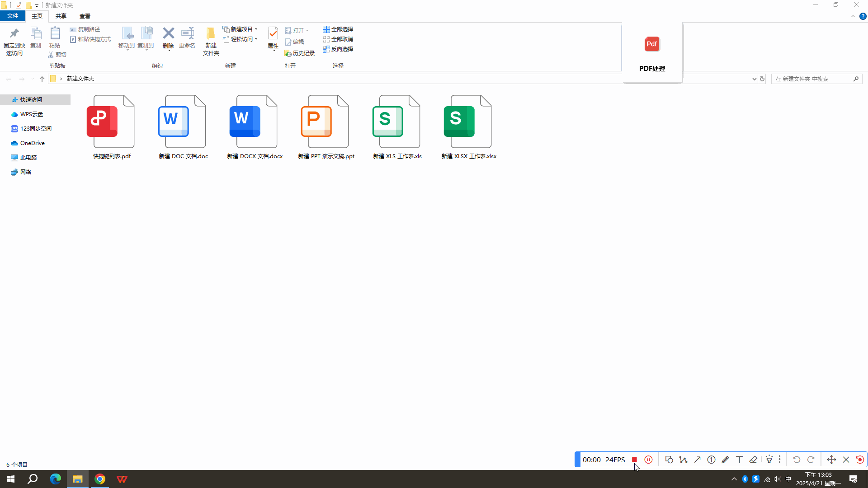The height and width of the screenshot is (488, 868).
Task: Stop the screen recording
Action: coord(634,460)
